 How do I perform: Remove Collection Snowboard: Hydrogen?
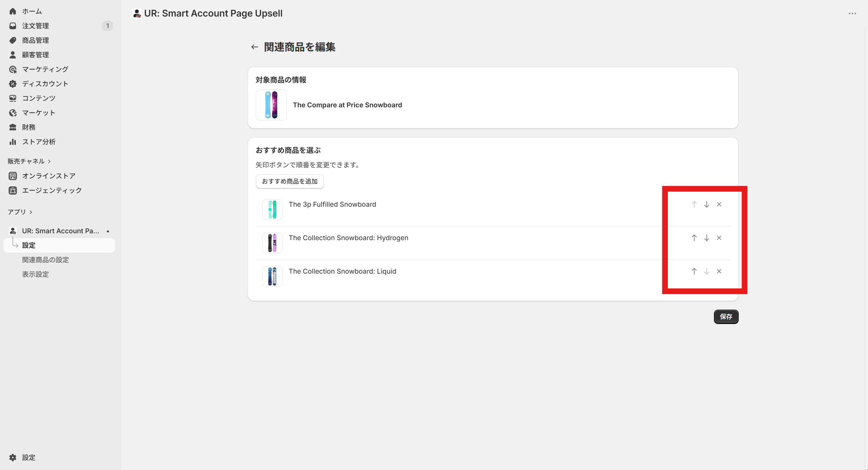pyautogui.click(x=719, y=238)
